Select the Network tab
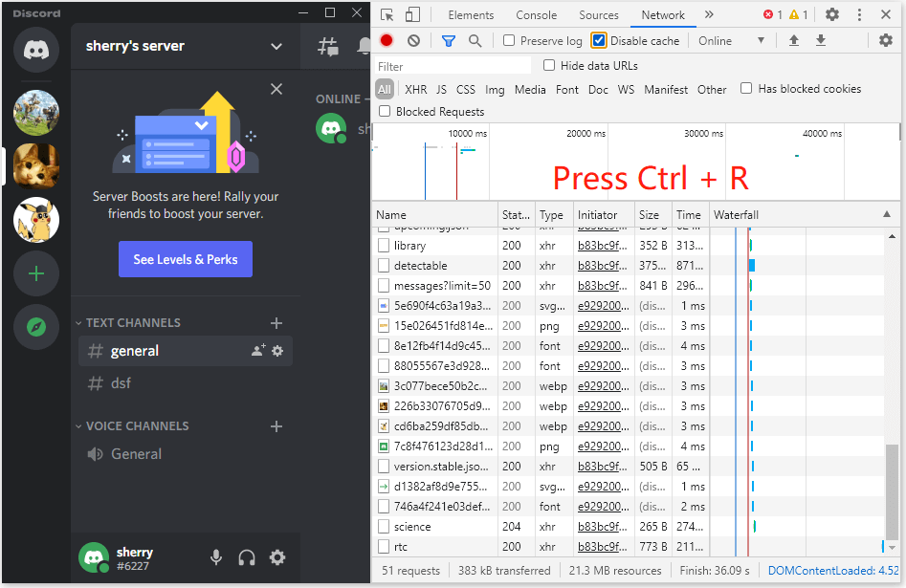The height and width of the screenshot is (588, 906). click(663, 15)
